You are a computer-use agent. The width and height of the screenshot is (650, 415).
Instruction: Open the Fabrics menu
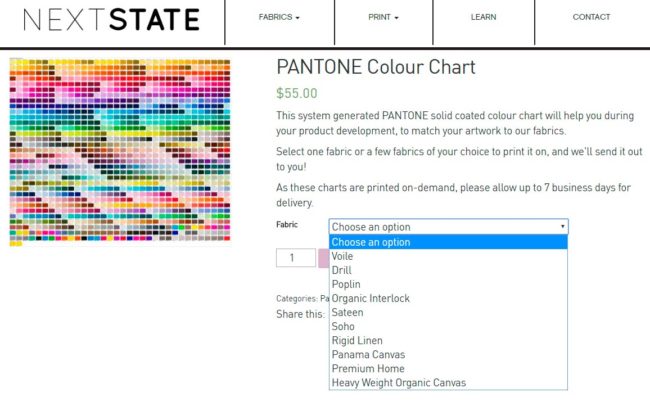[x=279, y=18]
